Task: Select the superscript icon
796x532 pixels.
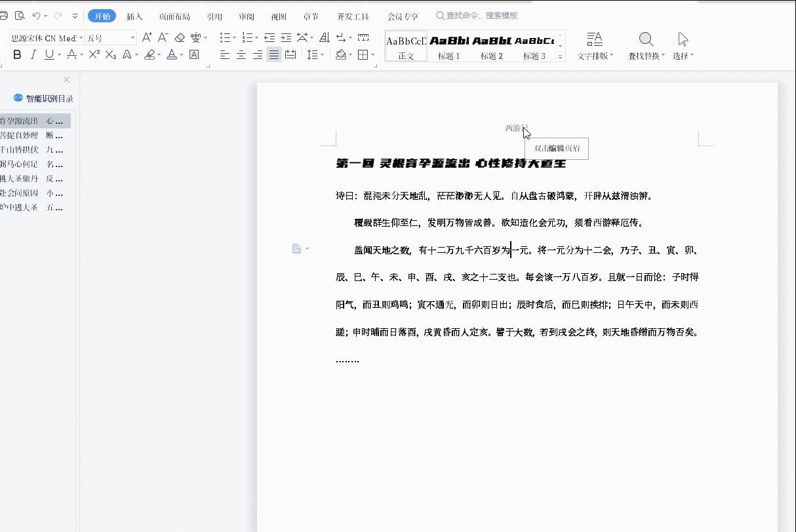Action: (x=93, y=55)
